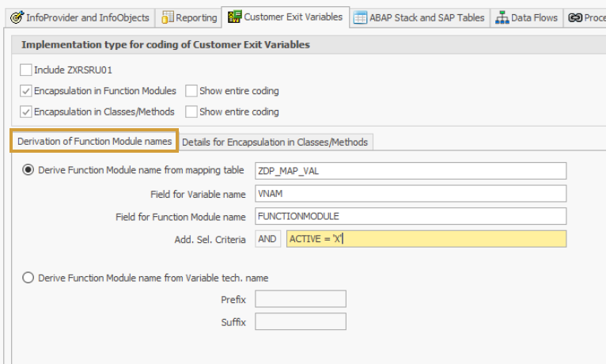Click the Customer Exit Variables tab icon
This screenshot has width=606, height=364.
[233, 17]
